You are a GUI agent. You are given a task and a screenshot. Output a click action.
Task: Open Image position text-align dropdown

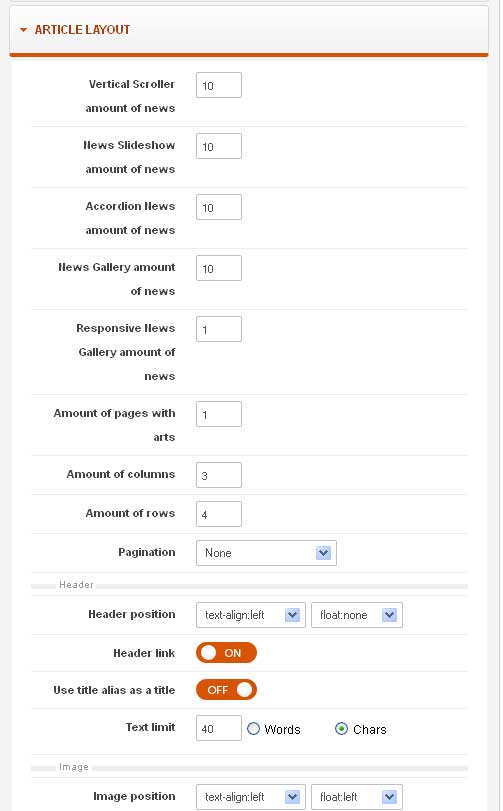tap(251, 797)
